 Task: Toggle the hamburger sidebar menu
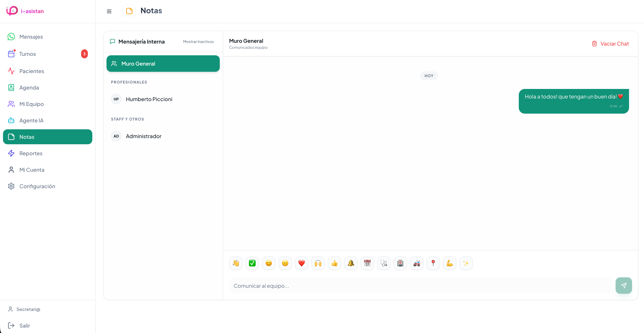(109, 11)
